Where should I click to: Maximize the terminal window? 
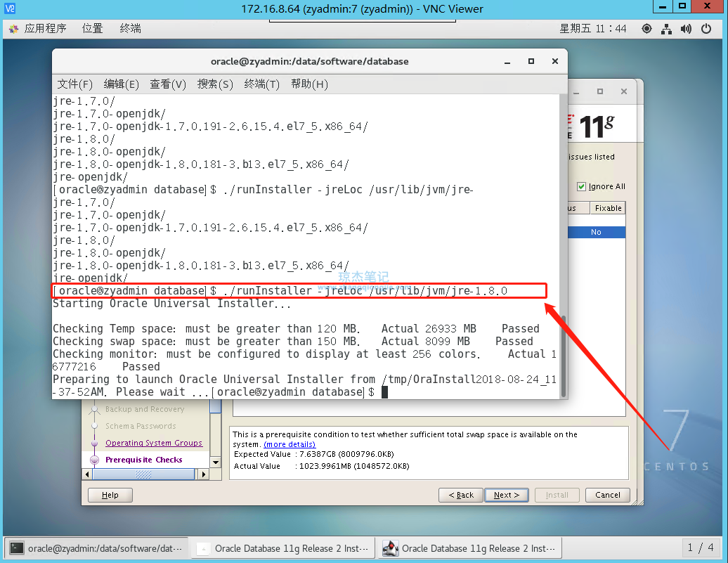531,61
